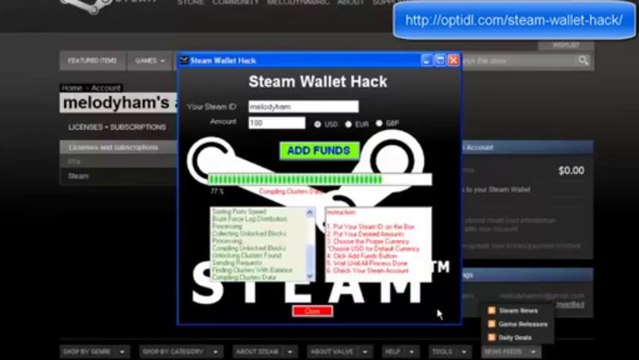Screen dimensions: 639x360
Task: Click the Game Releases RSS icon
Action: point(492,324)
